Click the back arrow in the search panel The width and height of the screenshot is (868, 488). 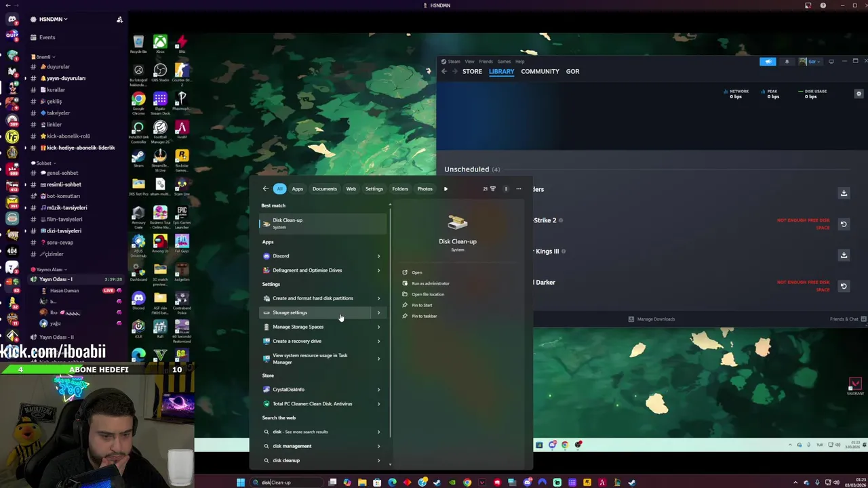click(x=265, y=188)
